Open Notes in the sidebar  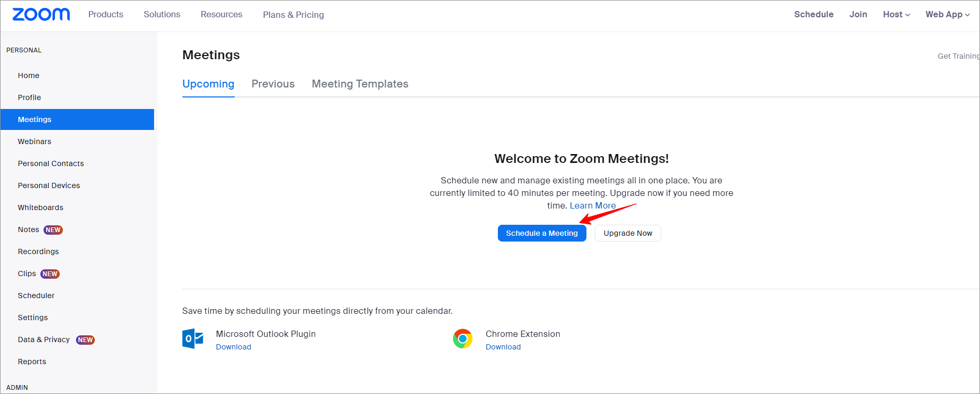28,229
